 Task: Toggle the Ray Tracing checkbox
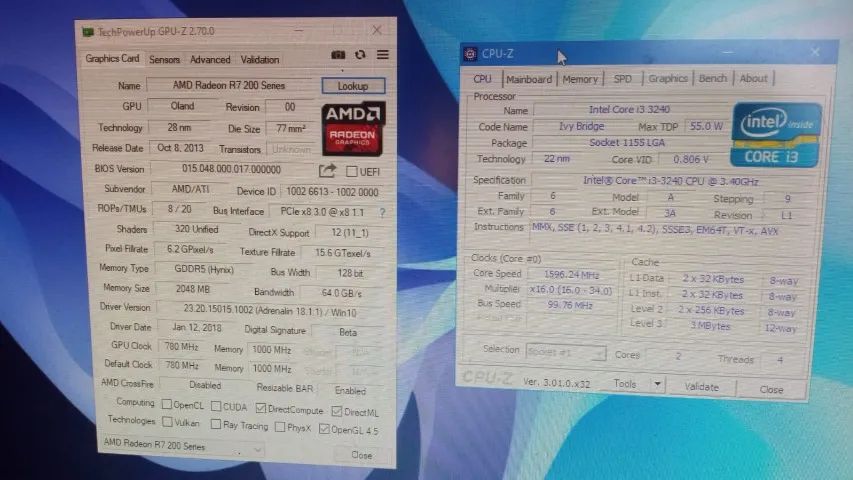[216, 424]
